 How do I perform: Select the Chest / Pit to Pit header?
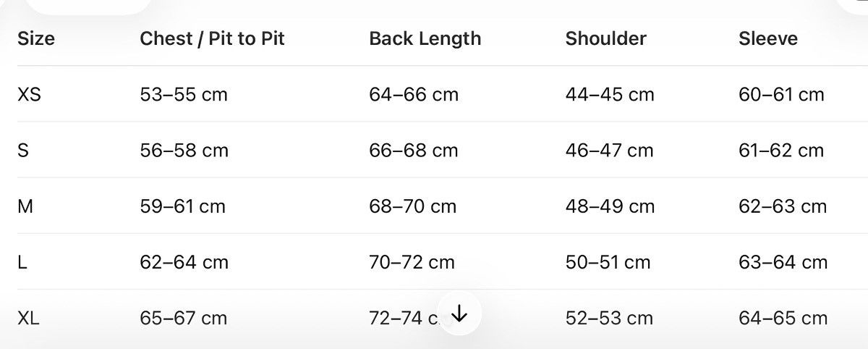click(213, 38)
